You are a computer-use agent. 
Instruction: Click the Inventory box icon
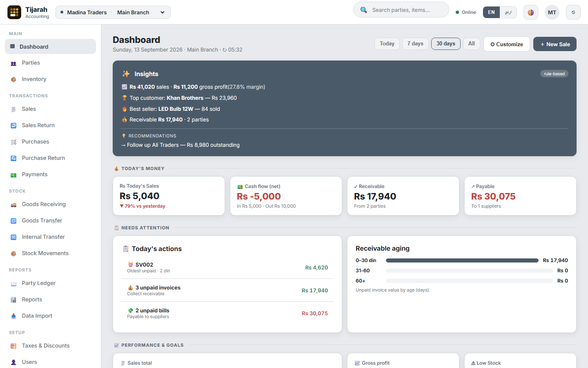click(x=13, y=79)
